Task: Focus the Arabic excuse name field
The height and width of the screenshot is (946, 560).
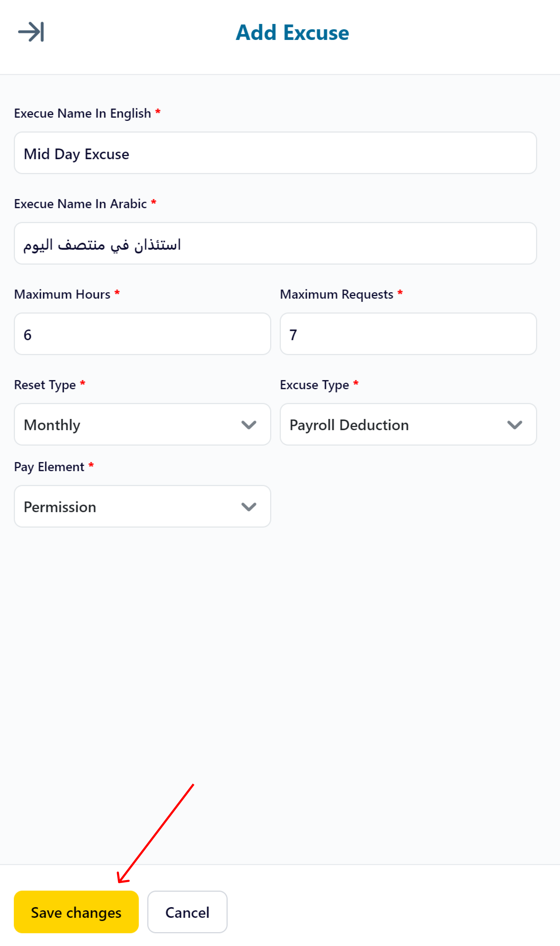Action: [x=275, y=244]
